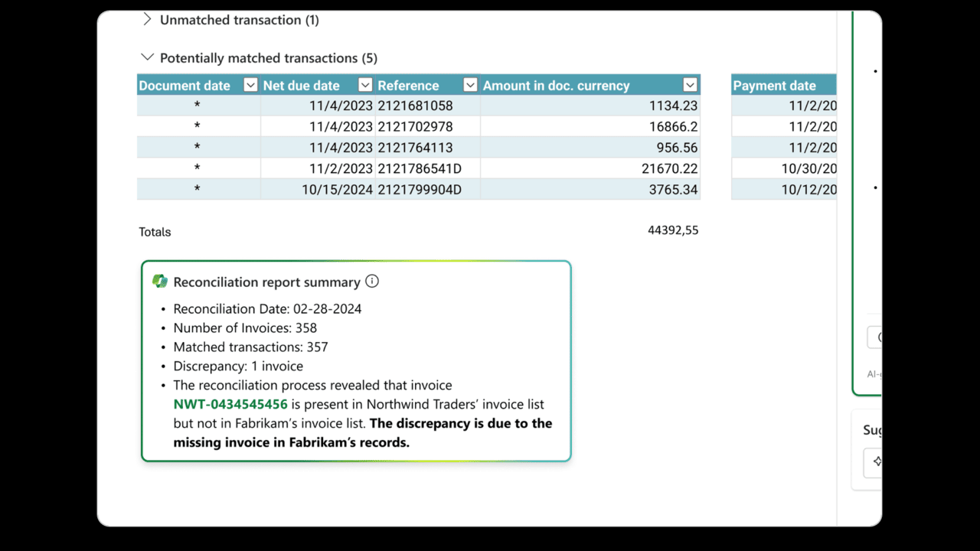
Task: Select reference cell 2121702978
Action: click(x=428, y=126)
